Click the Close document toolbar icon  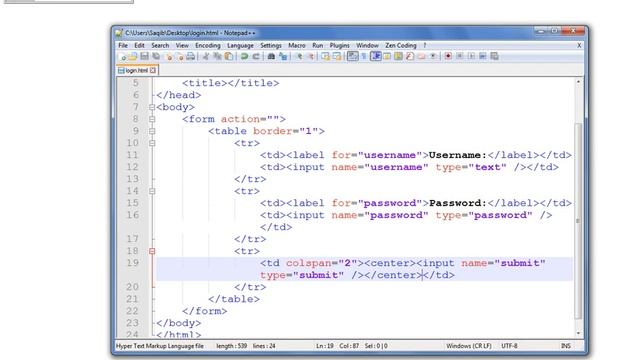click(x=168, y=56)
